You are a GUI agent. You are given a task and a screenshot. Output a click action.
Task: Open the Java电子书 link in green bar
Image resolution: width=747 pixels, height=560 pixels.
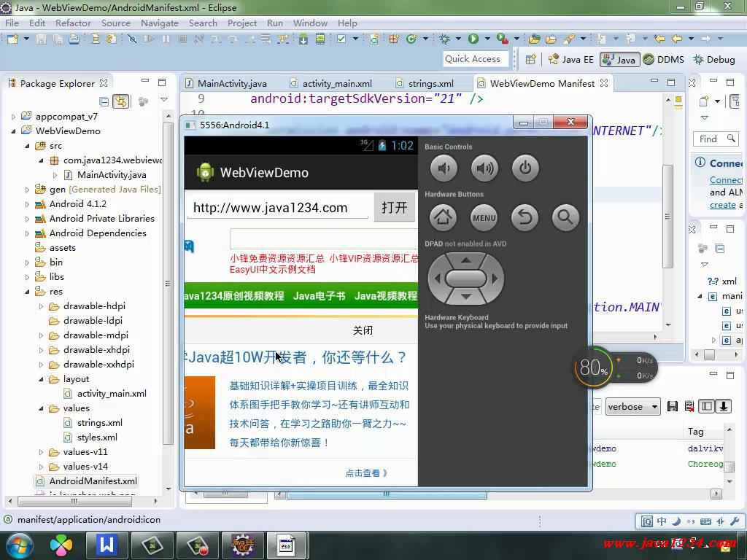320,296
